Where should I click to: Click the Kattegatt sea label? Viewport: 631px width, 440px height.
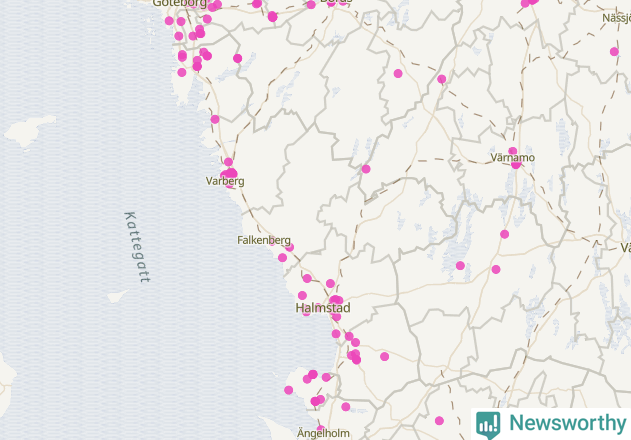pos(137,247)
